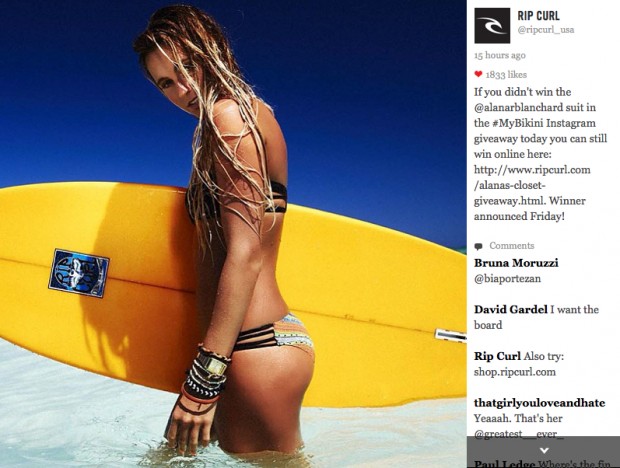
Task: Open the shop.ripcurl.com link
Action: tap(515, 372)
